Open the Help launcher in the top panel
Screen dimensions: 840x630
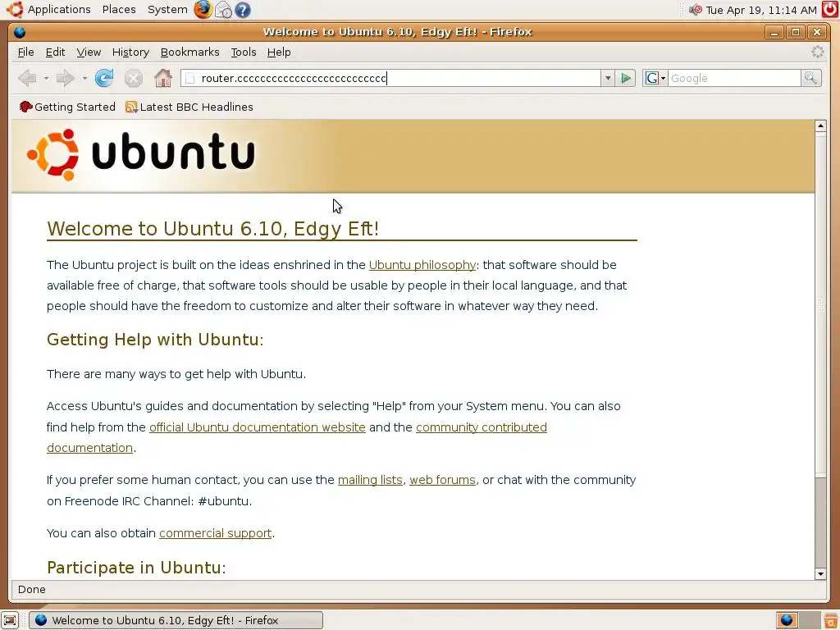[243, 10]
